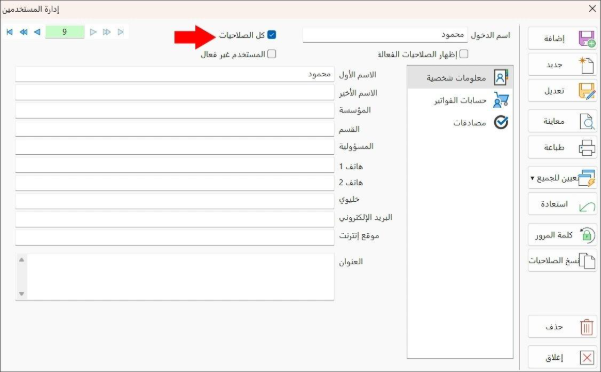601x372 pixels.
Task: Click the تعديل button label
Action: coord(554,91)
